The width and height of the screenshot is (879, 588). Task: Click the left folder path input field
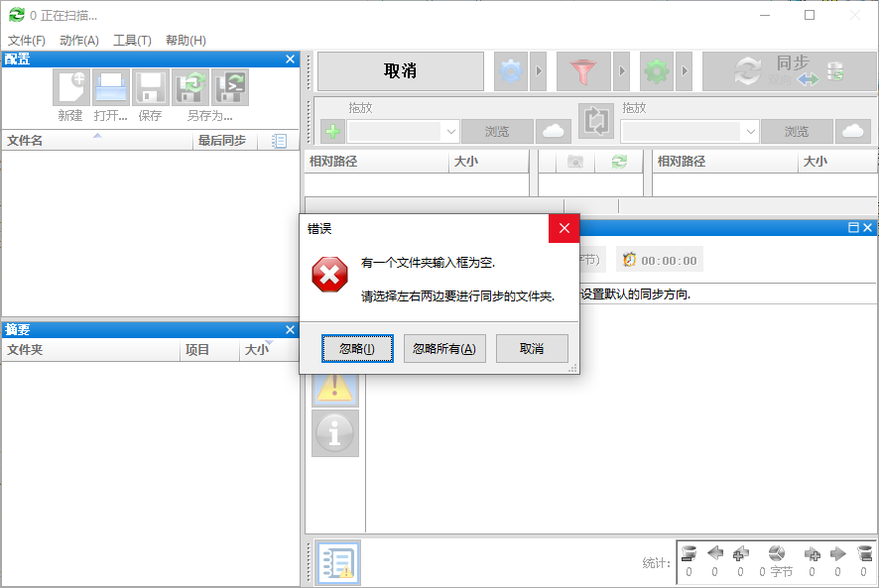tap(395, 132)
